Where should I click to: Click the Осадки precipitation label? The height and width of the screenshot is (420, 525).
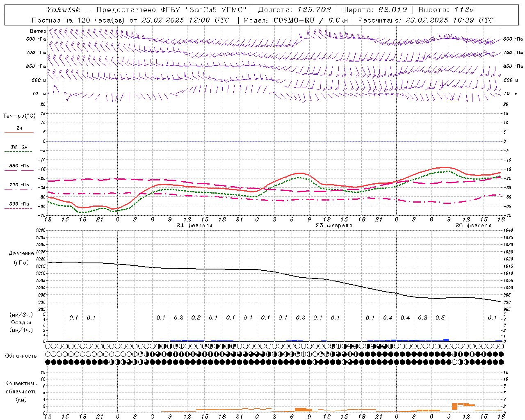point(21,322)
